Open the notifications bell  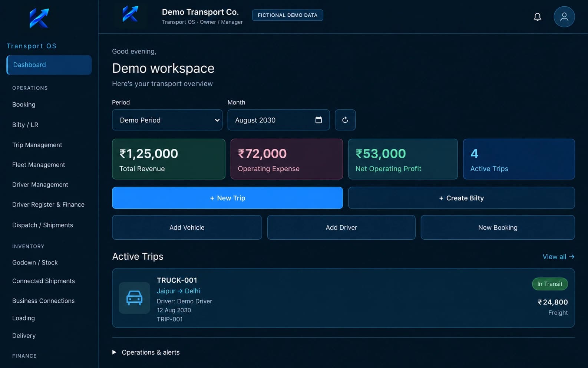[537, 17]
